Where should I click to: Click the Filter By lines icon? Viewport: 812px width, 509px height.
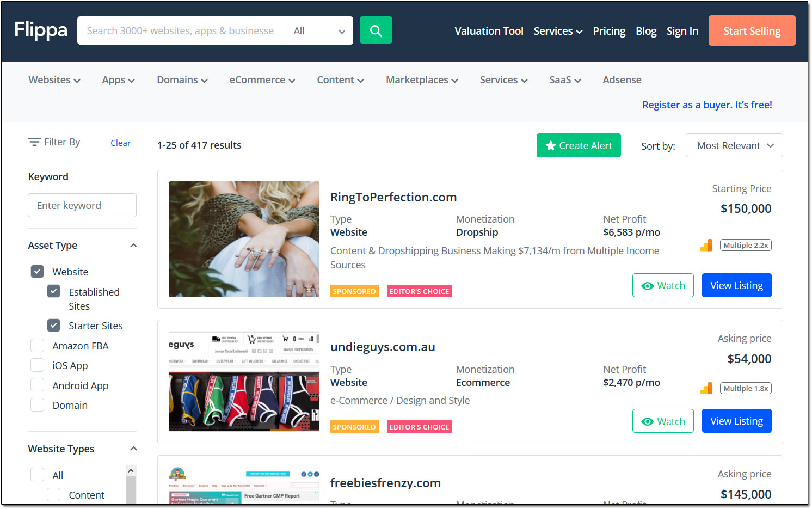click(x=34, y=142)
